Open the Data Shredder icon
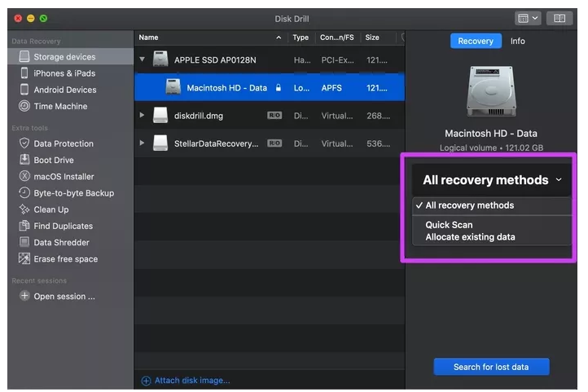The image size is (588, 392). click(24, 243)
